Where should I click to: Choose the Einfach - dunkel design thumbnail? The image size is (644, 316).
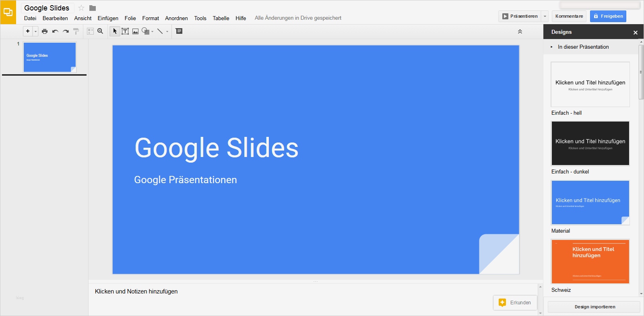(590, 143)
